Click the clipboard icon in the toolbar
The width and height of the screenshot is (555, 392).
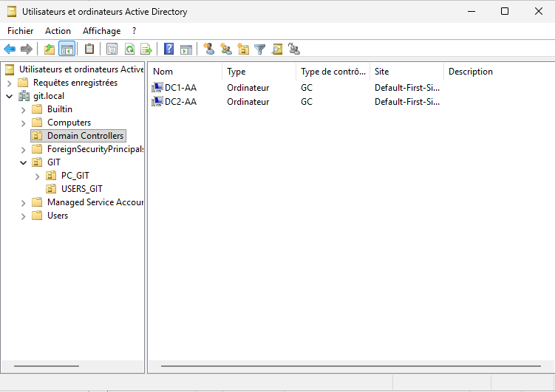point(89,49)
